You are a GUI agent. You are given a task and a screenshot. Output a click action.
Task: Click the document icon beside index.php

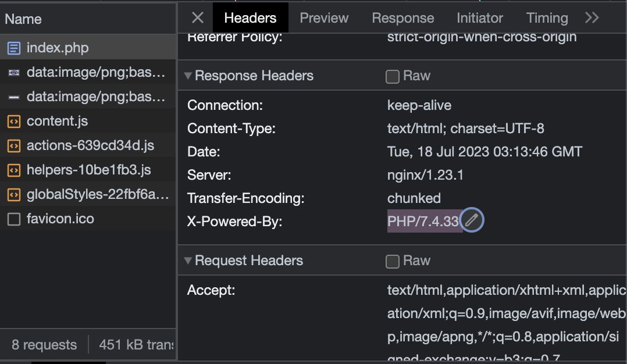coord(13,48)
